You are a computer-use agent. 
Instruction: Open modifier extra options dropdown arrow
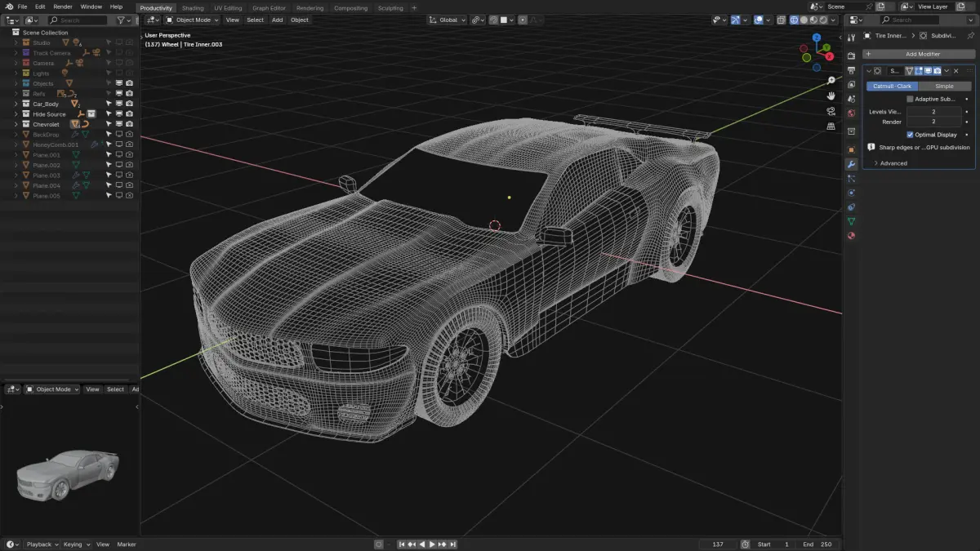pos(947,71)
